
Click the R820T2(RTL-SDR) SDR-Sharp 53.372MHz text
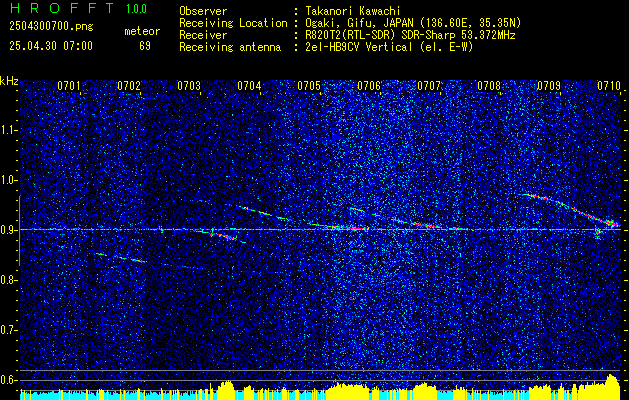[x=410, y=35]
